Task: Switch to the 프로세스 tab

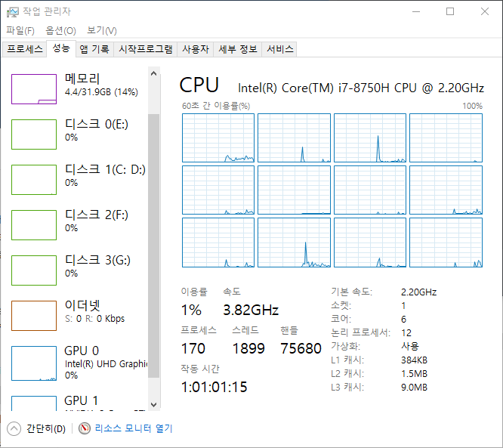Action: (25, 49)
